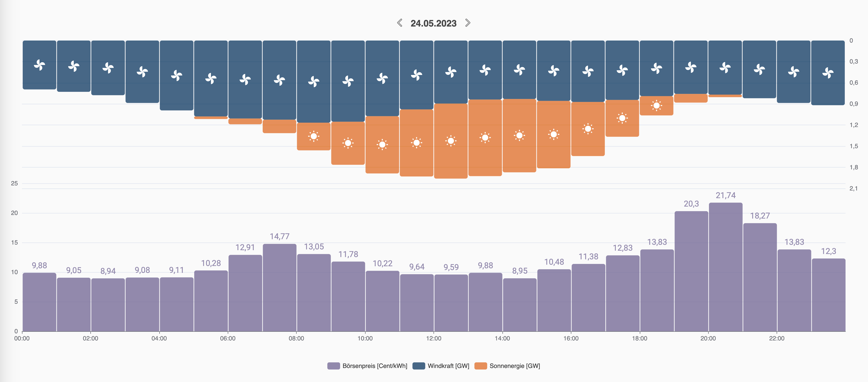Toggle the Windkraft legend color swatch
This screenshot has width=868, height=382.
[418, 366]
